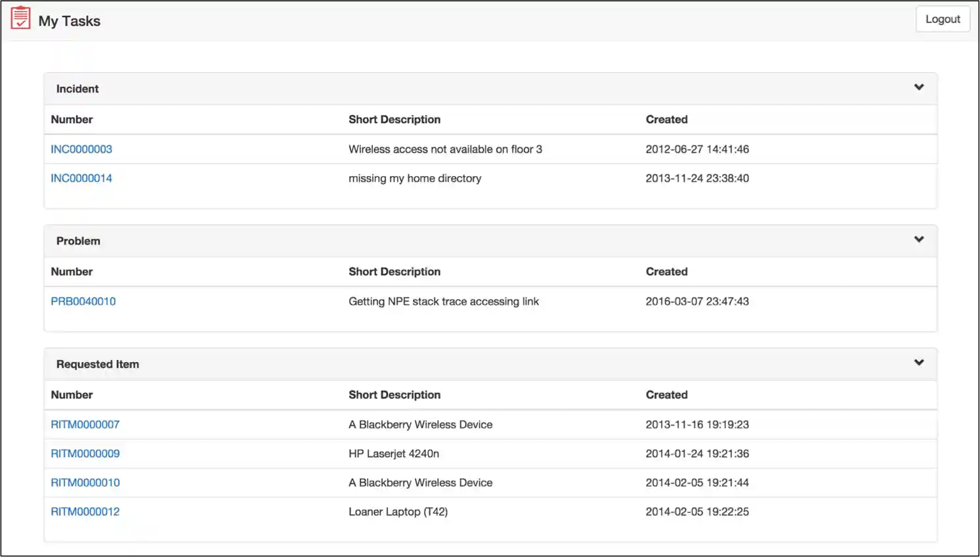Viewport: 980px width, 557px height.
Task: Open incident INC0000003
Action: (81, 149)
